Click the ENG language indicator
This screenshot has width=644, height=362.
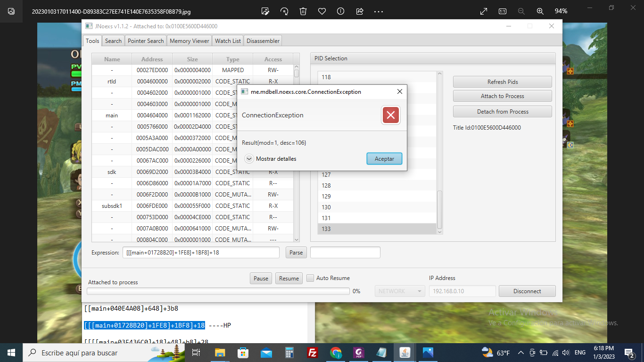tap(580, 353)
